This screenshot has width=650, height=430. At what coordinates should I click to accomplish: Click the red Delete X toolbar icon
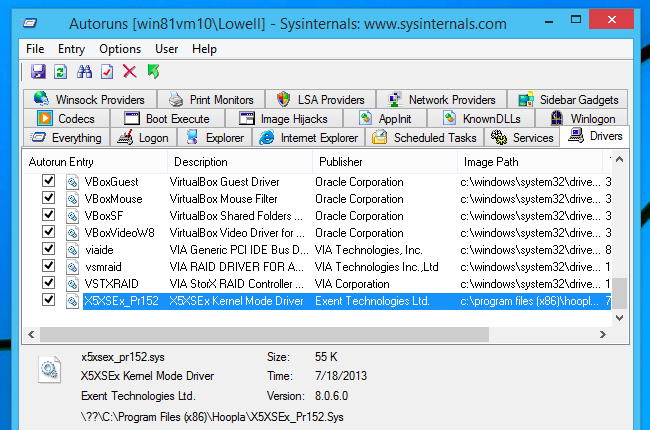coord(130,71)
